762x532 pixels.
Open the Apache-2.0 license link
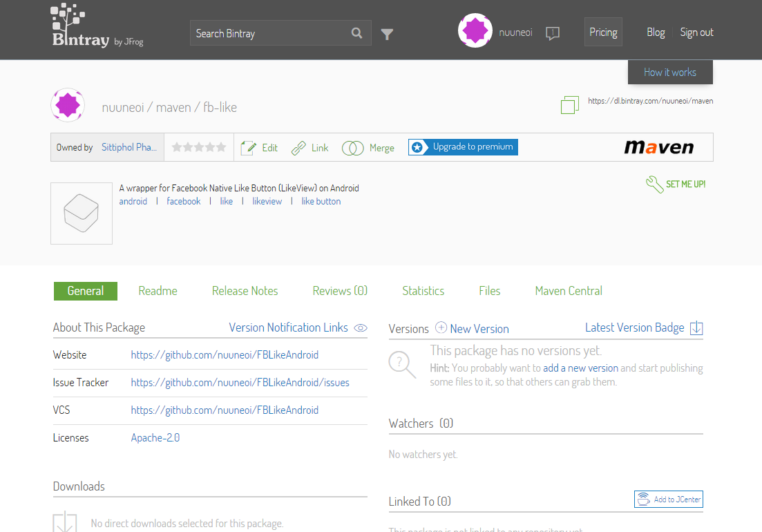click(x=155, y=438)
